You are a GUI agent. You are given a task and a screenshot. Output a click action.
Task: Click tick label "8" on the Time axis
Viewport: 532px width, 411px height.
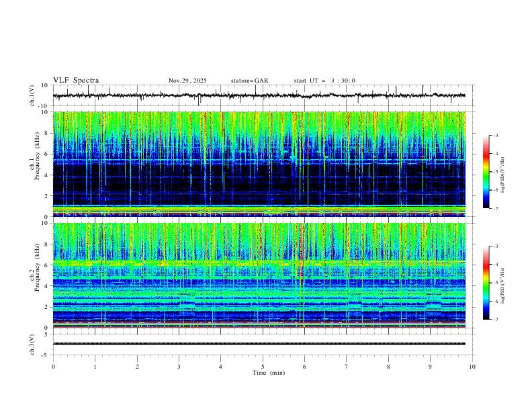pos(388,367)
